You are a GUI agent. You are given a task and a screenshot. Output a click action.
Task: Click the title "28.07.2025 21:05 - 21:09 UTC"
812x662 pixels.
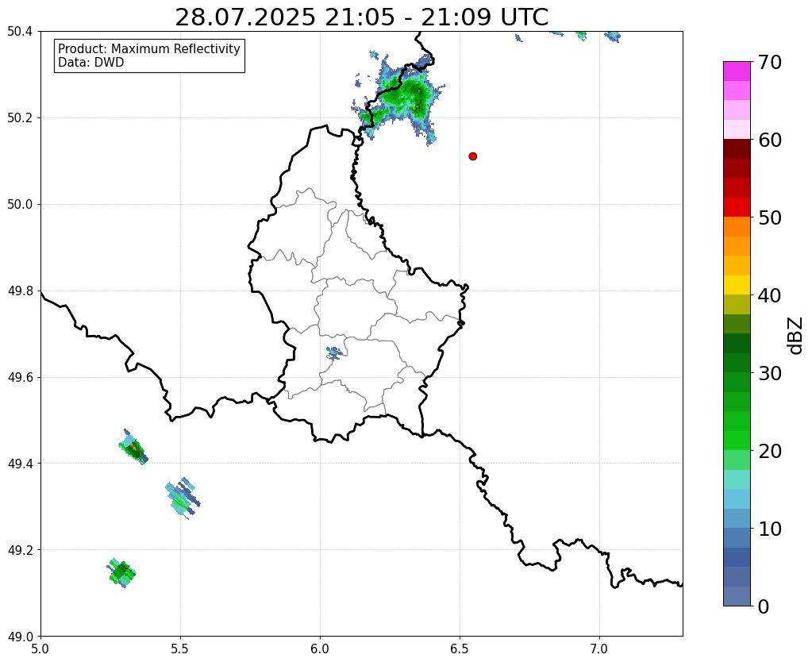pyautogui.click(x=361, y=17)
